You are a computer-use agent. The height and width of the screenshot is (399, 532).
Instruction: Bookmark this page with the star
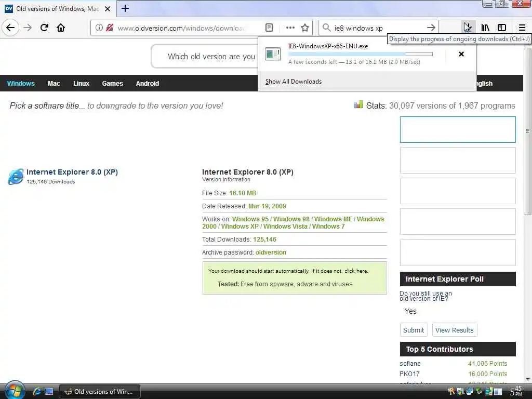(305, 28)
